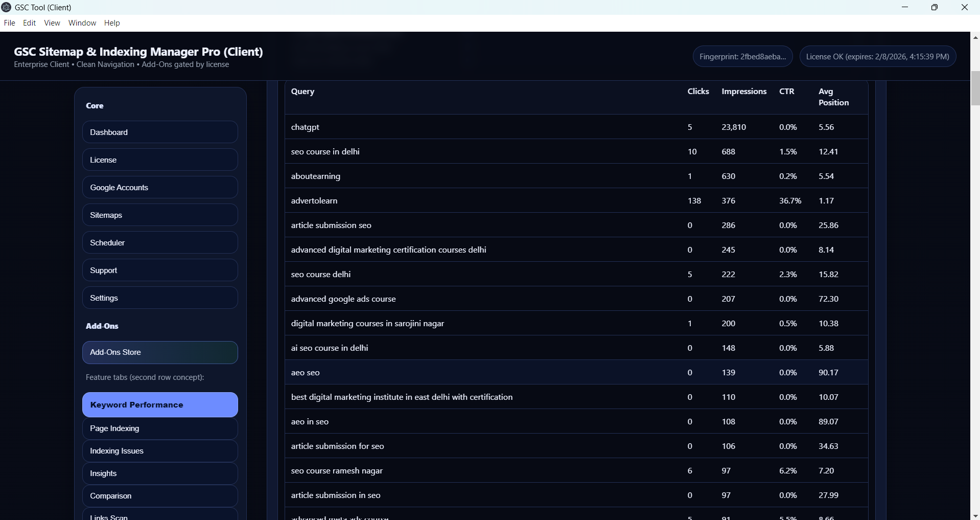Click the Fingerprint badge in header

(742, 57)
